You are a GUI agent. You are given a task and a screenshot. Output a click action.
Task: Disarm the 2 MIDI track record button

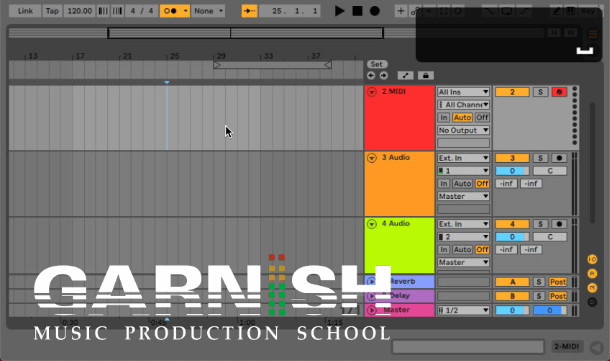point(559,92)
